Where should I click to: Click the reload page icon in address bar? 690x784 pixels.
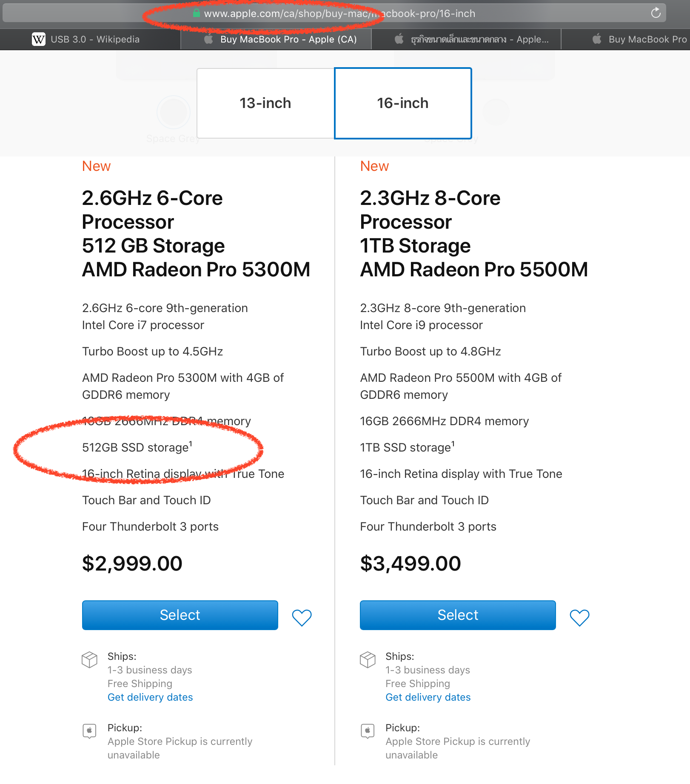(656, 13)
